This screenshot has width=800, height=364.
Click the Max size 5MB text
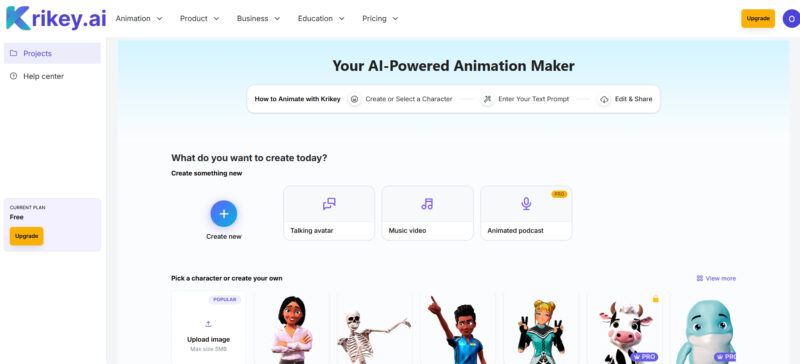point(208,349)
